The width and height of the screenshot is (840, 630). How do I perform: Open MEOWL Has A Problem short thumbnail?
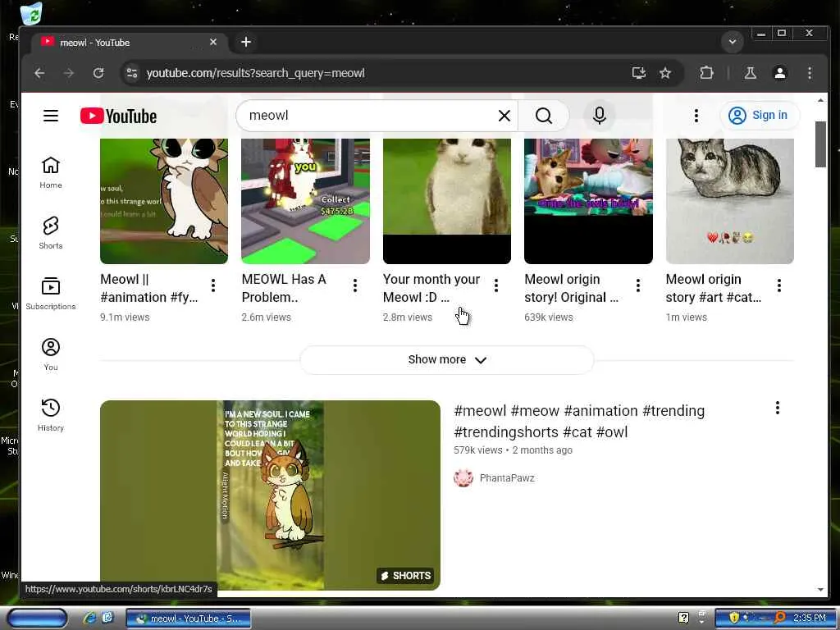tap(305, 201)
